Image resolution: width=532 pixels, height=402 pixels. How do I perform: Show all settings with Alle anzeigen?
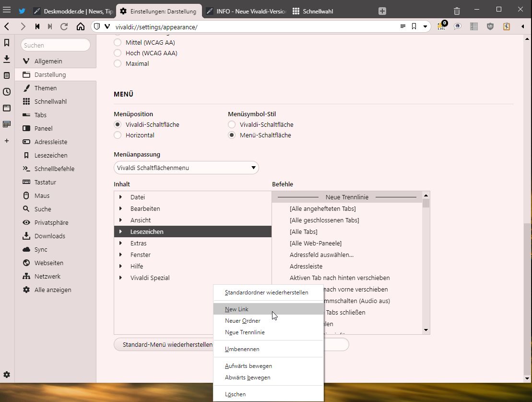click(56, 290)
